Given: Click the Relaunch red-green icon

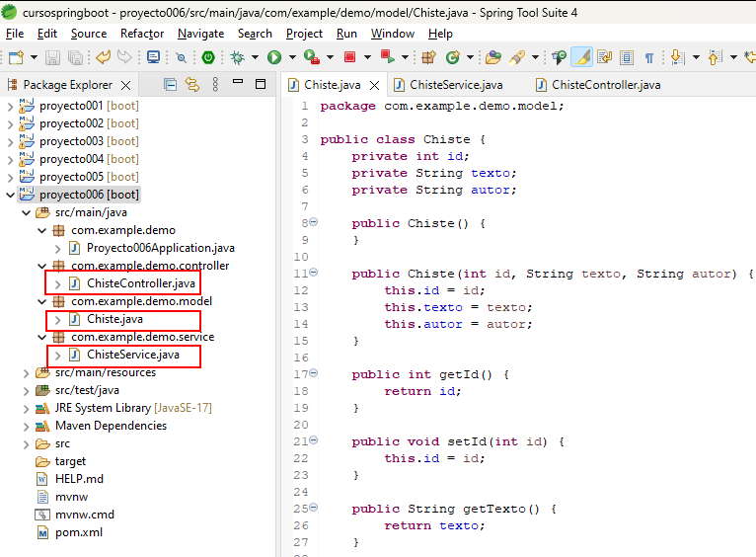Looking at the screenshot, I should click(x=388, y=57).
